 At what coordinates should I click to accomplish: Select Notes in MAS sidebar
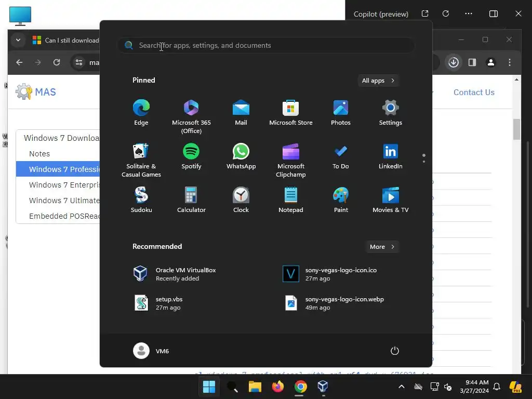[39, 154]
